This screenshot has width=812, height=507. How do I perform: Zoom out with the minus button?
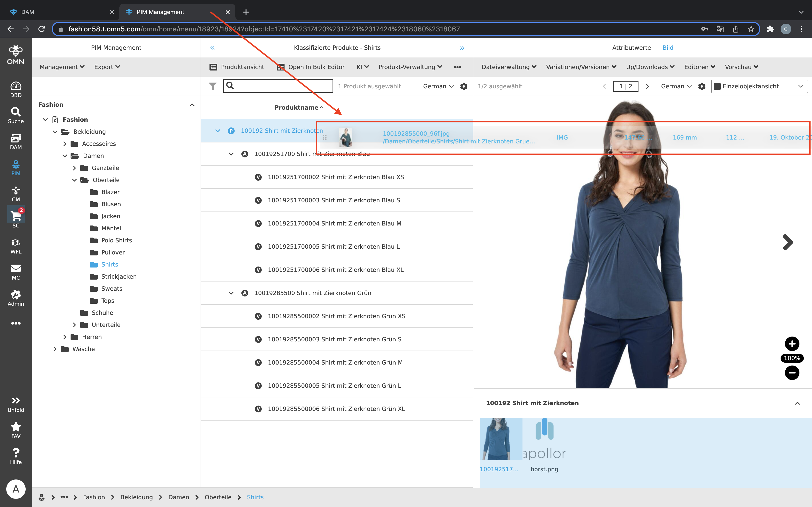click(792, 373)
